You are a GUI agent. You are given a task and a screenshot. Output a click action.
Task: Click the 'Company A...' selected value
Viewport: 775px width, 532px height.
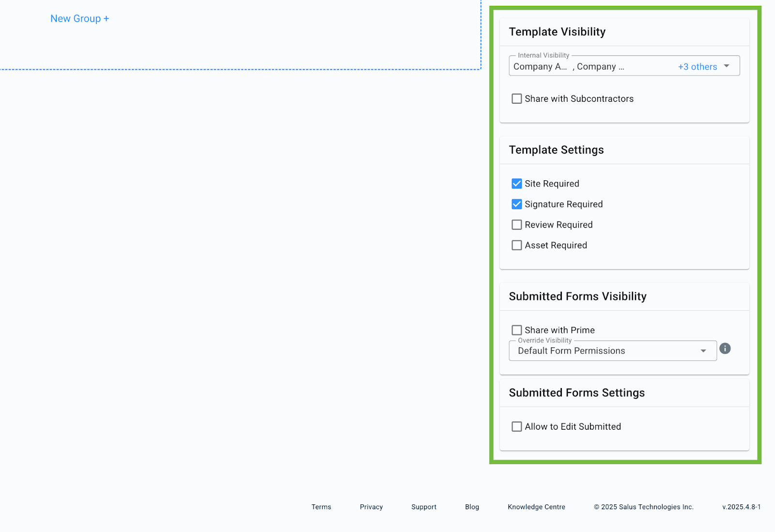click(540, 67)
